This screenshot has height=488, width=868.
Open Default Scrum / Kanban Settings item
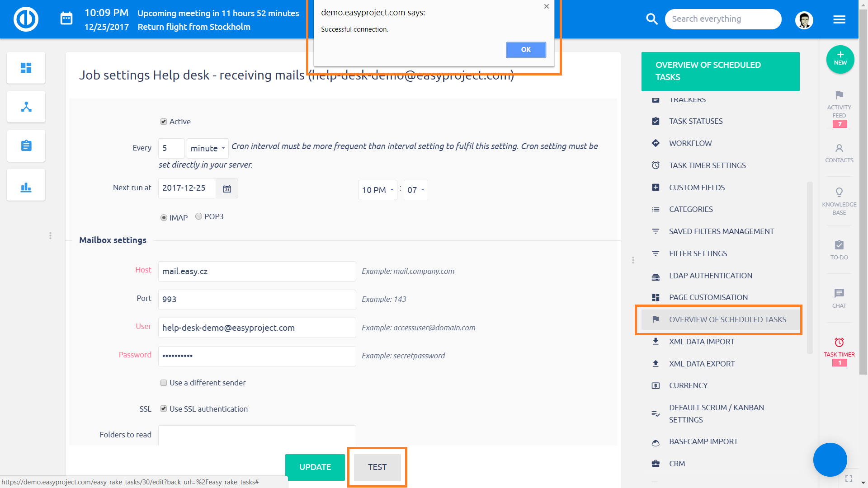[716, 413]
